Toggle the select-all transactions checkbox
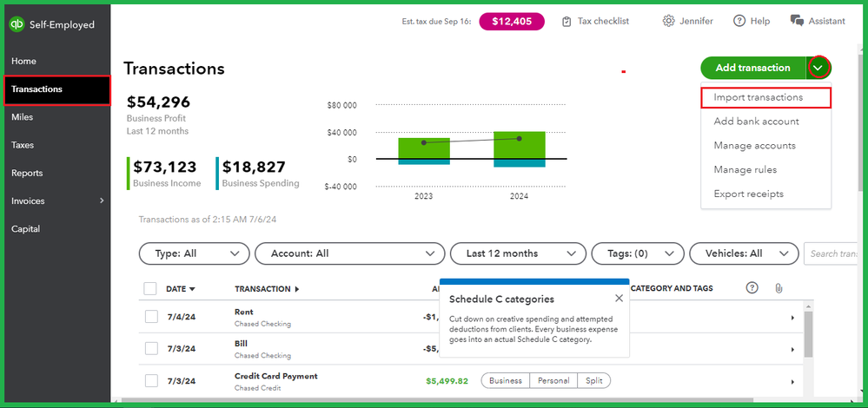 (x=150, y=288)
